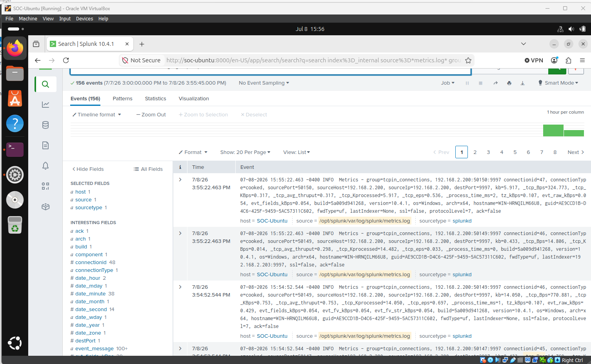Screen dimensions: 591x364
Task: Open the bell alerts icon in Splunk sidebar
Action: [x=45, y=166]
